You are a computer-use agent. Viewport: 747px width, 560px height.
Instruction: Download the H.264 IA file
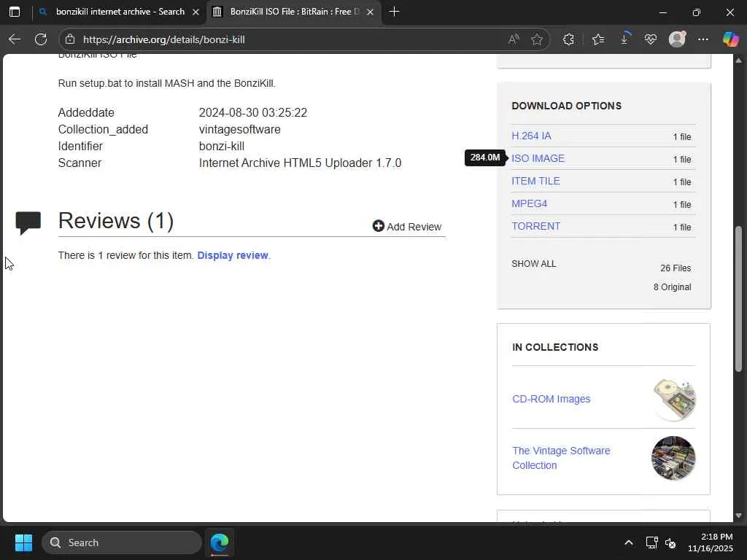(531, 136)
